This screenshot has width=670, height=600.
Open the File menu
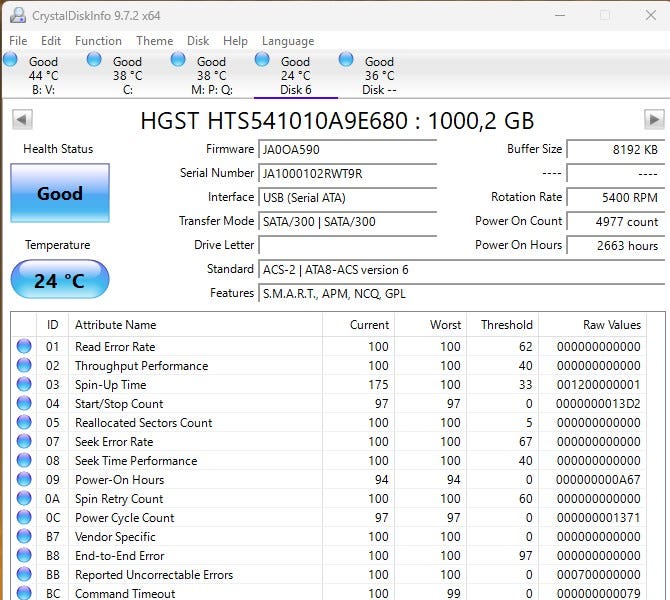pyautogui.click(x=18, y=41)
